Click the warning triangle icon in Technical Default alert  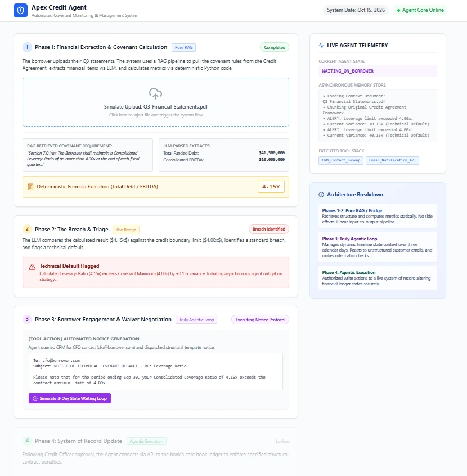(x=32, y=267)
